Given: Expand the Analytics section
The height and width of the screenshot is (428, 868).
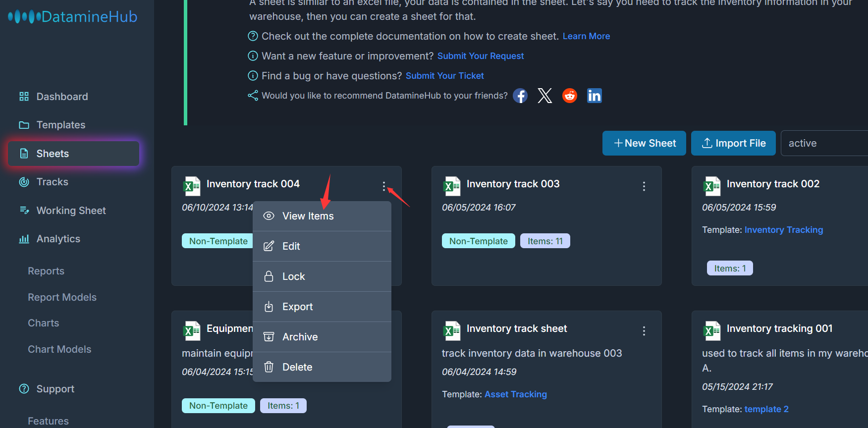Looking at the screenshot, I should pyautogui.click(x=58, y=239).
